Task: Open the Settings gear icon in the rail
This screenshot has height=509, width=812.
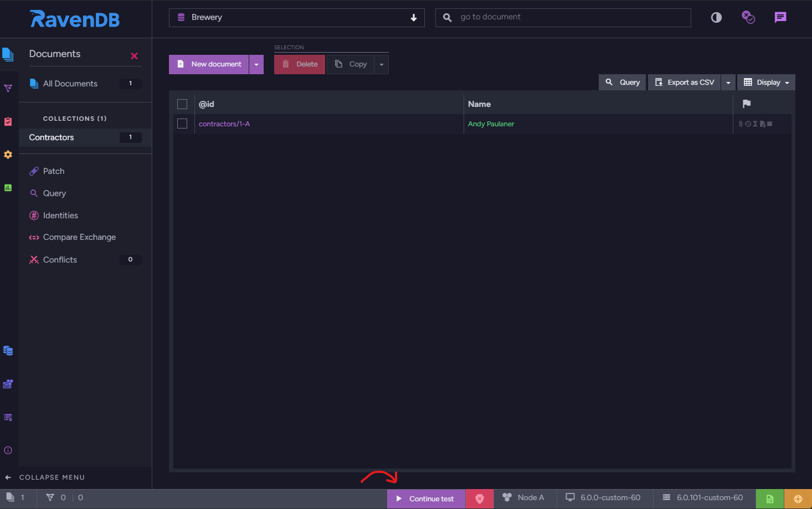Action: click(x=8, y=155)
